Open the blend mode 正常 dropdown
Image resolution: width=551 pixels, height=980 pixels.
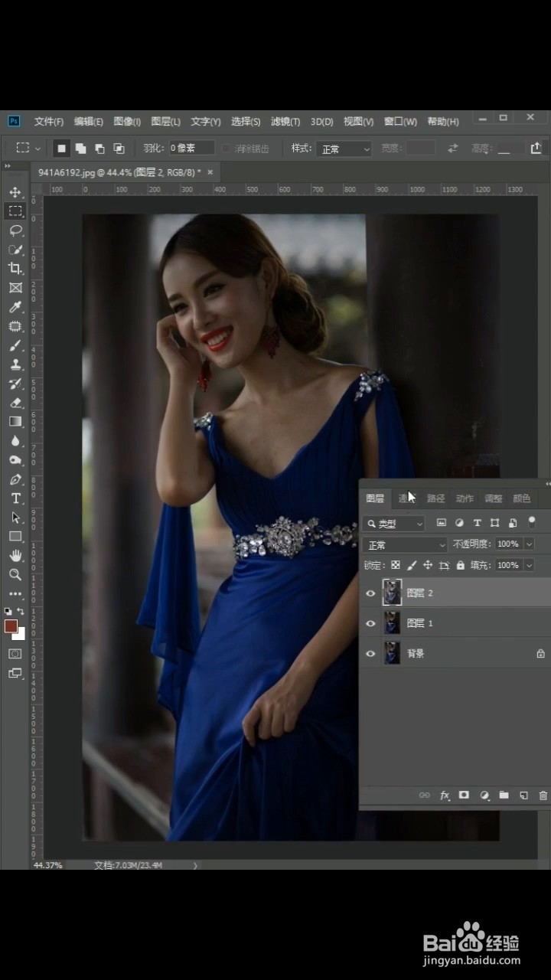[x=405, y=545]
